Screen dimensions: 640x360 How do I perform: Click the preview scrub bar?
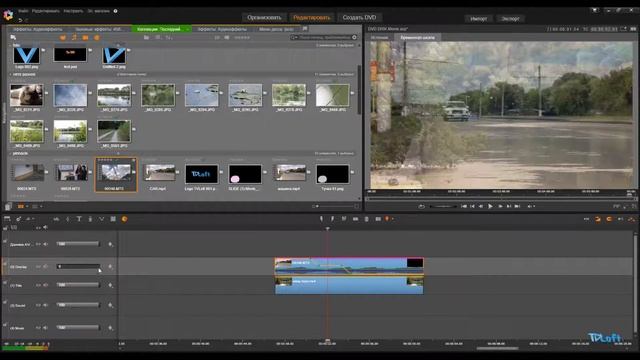pyautogui.click(x=500, y=199)
